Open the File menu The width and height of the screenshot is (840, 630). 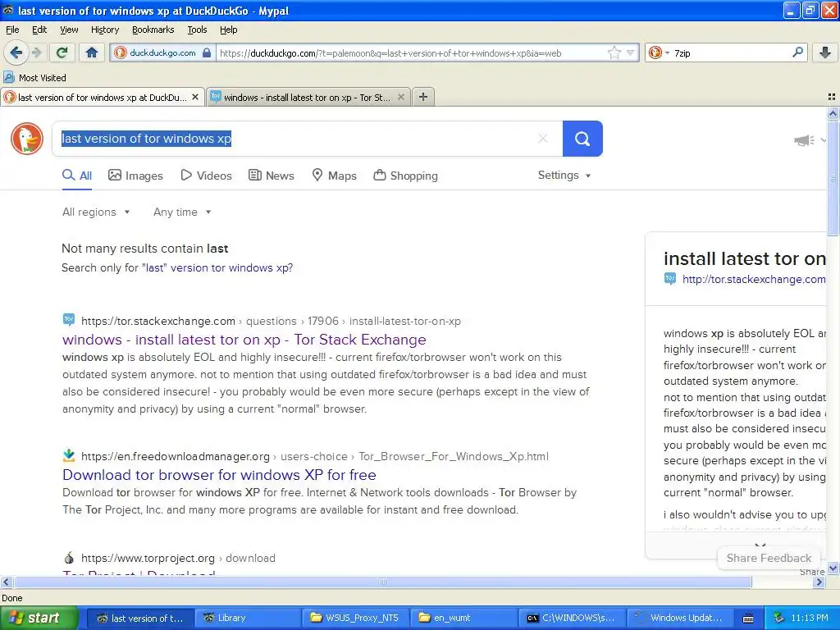click(12, 30)
